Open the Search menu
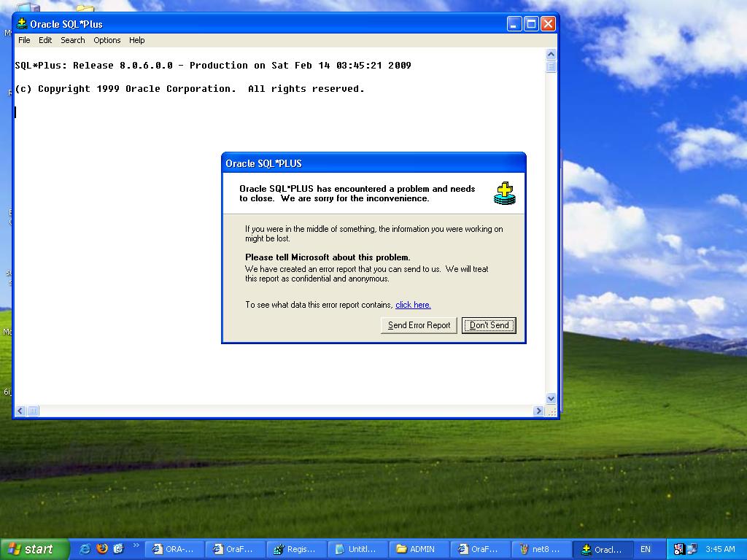 tap(72, 41)
